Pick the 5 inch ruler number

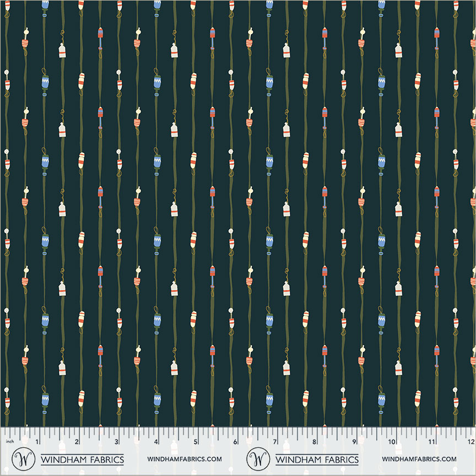(196, 442)
